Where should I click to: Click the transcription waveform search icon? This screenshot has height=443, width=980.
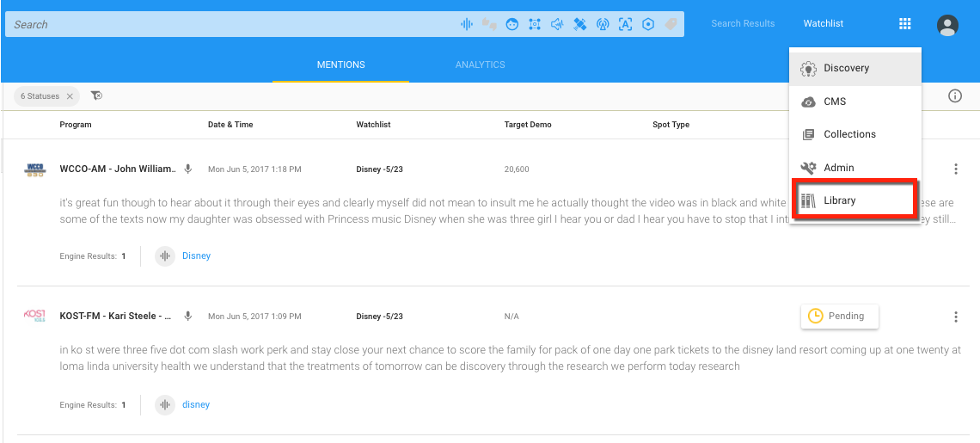point(467,24)
